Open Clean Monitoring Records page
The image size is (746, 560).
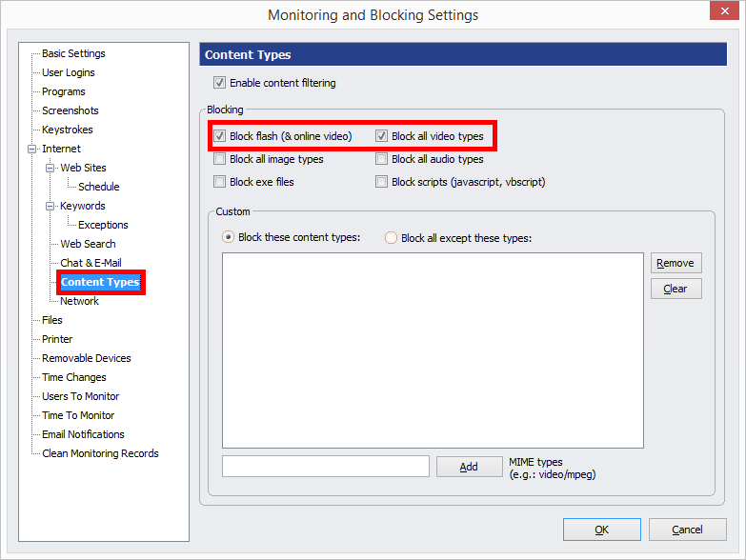(100, 453)
